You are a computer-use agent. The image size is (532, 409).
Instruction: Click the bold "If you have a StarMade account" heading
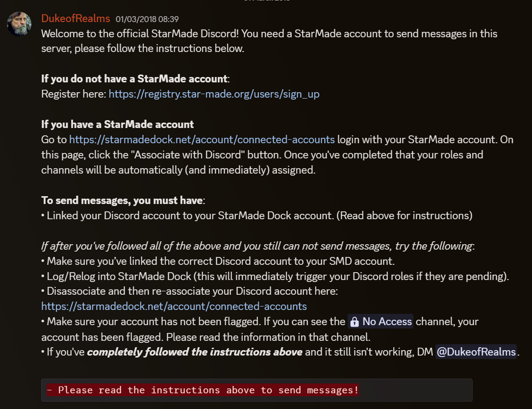117,124
